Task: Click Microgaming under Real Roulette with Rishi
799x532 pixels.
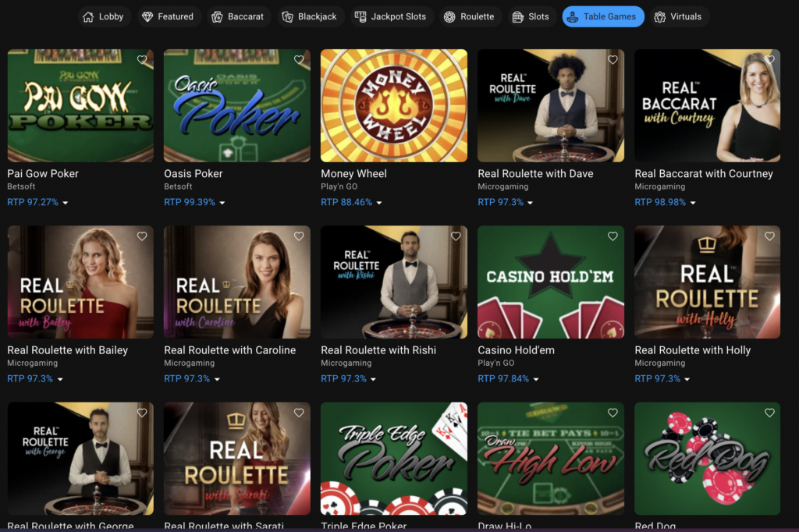Action: tap(346, 363)
